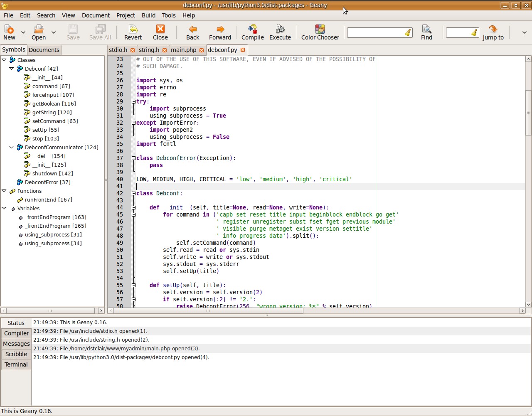Collapse the Variables tree section
532x416 pixels.
click(x=4, y=208)
